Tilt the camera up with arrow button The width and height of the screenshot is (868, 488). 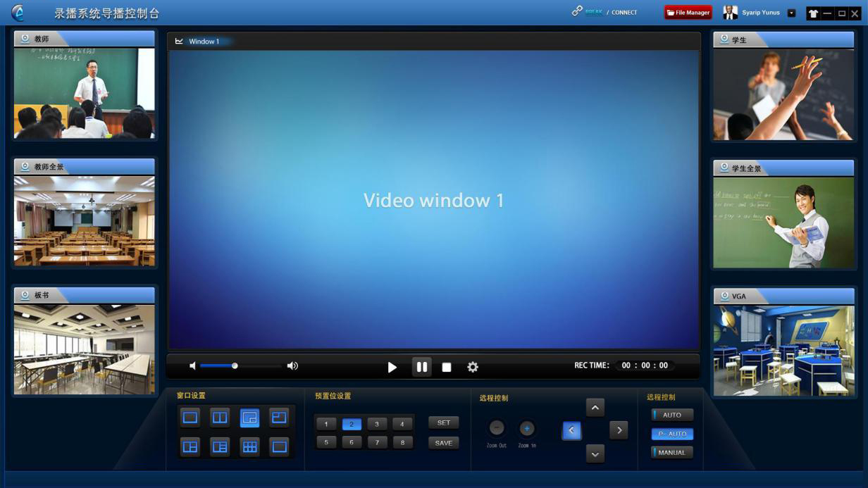pos(595,408)
